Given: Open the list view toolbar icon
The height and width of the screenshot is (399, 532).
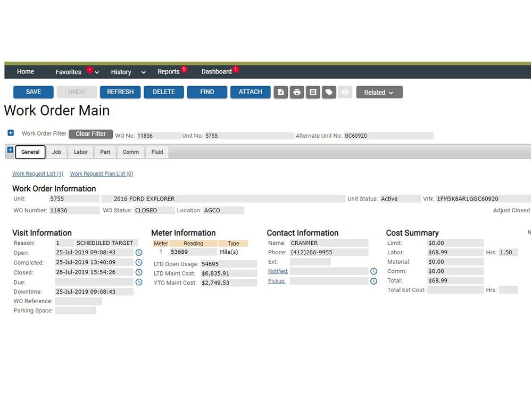Looking at the screenshot, I should (x=313, y=92).
